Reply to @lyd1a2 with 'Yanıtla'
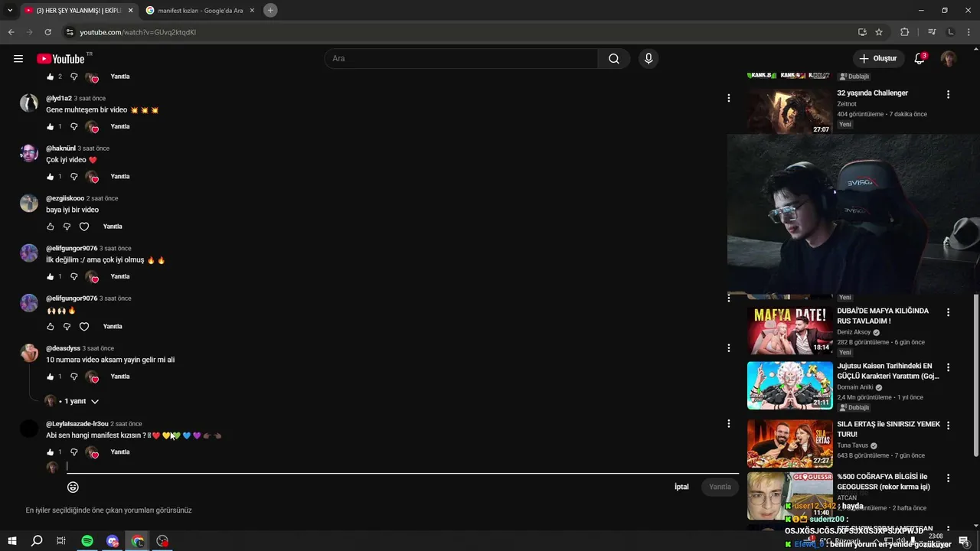This screenshot has height=551, width=980. (120, 126)
